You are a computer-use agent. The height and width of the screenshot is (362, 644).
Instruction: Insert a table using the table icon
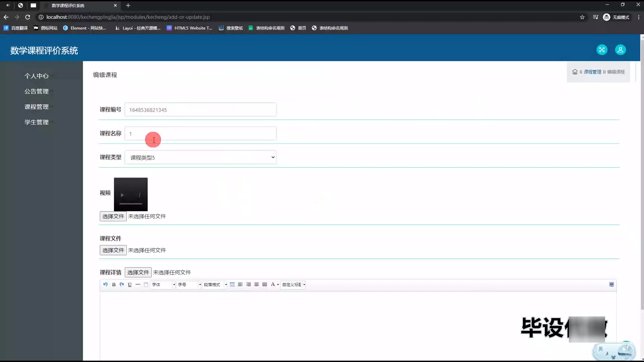(x=232, y=285)
